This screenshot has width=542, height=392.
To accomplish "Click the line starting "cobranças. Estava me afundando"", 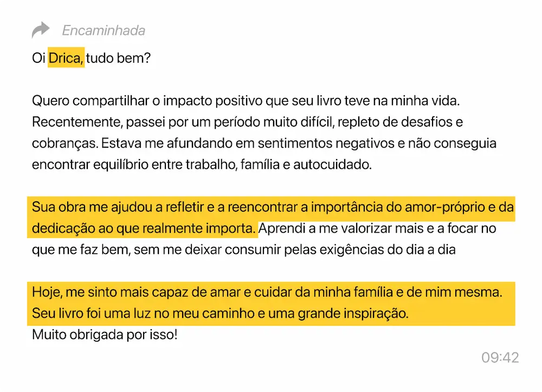I will pos(264,143).
